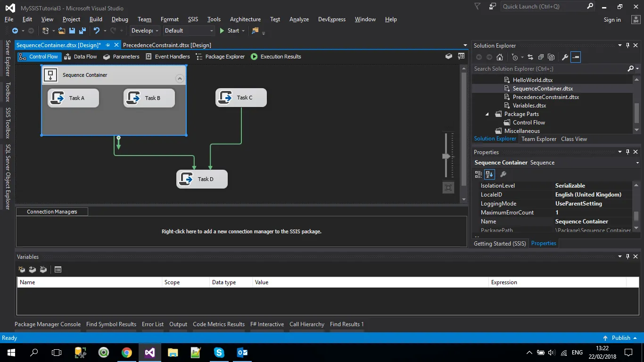Toggle auto-hide pin on Solution Explorer

627,46
